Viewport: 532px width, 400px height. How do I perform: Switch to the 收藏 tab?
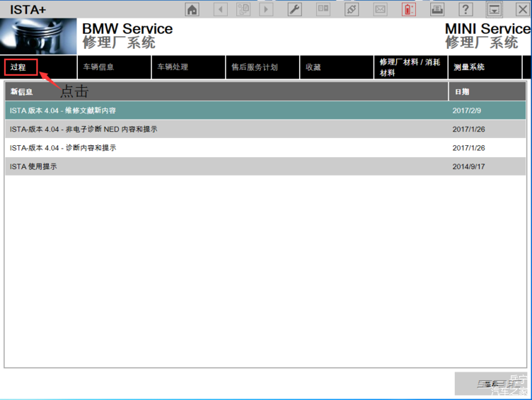click(337, 67)
